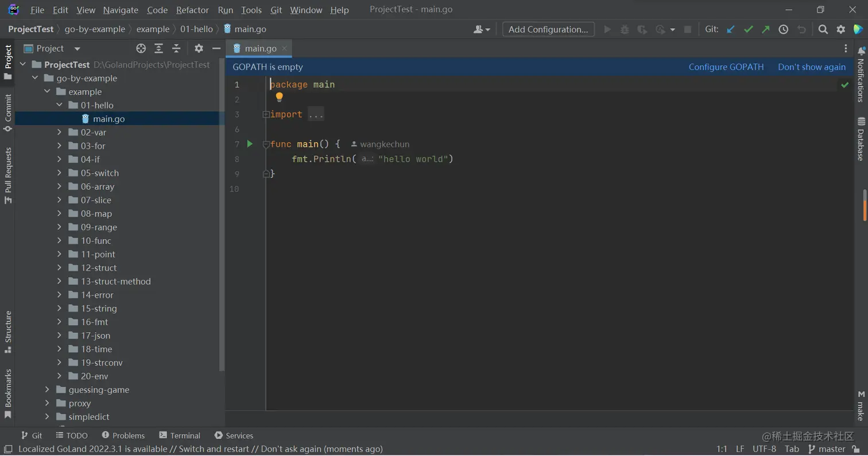Expand the folded import block
Screen dimensions: 868x456
(x=266, y=115)
